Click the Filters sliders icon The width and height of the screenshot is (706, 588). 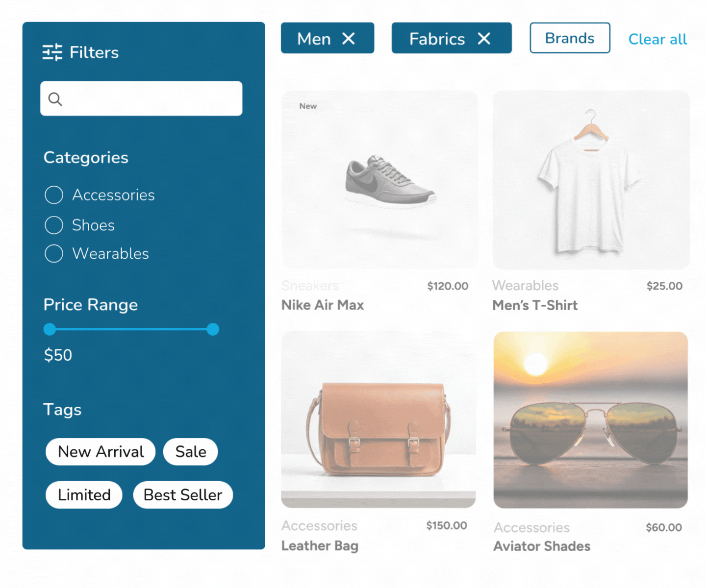tap(52, 52)
